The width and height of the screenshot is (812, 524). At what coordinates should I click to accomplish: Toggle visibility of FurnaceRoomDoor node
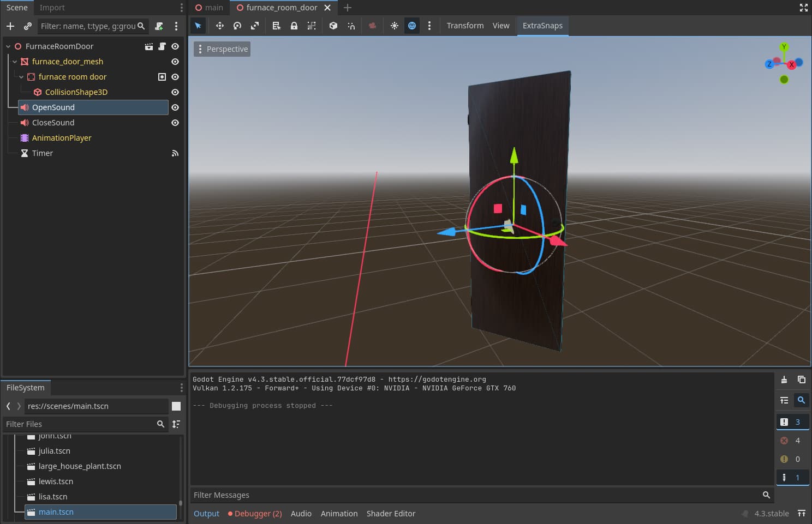(175, 46)
